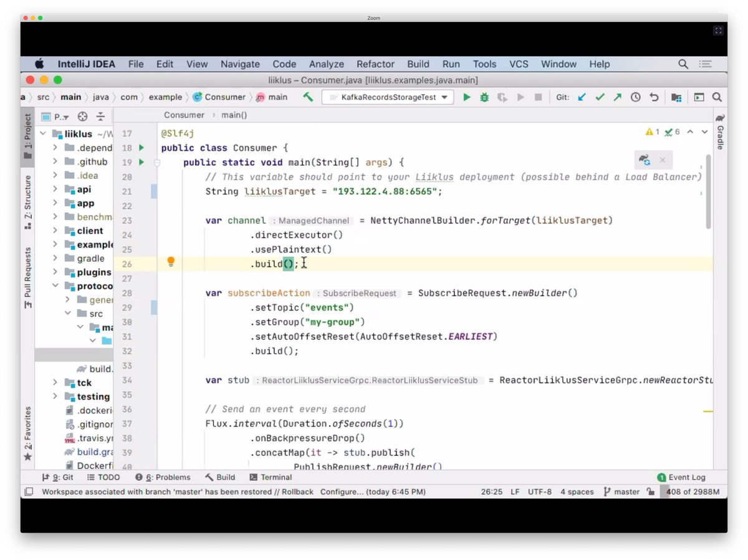Expand the api module folder
The height and width of the screenshot is (560, 748).
point(55,190)
